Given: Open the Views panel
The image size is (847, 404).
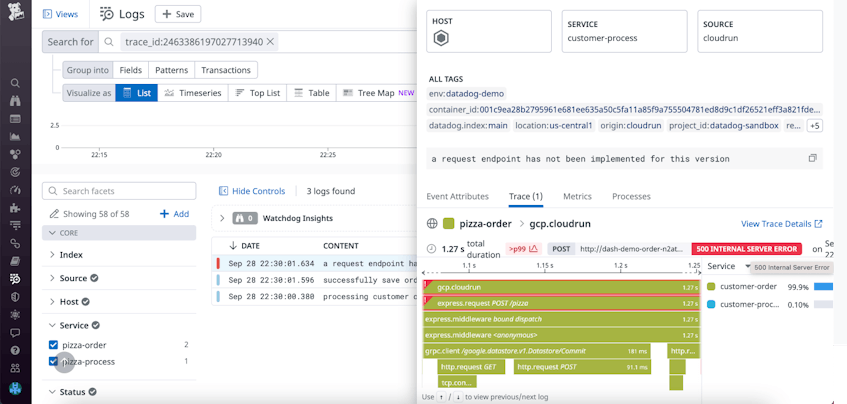Looking at the screenshot, I should point(60,14).
